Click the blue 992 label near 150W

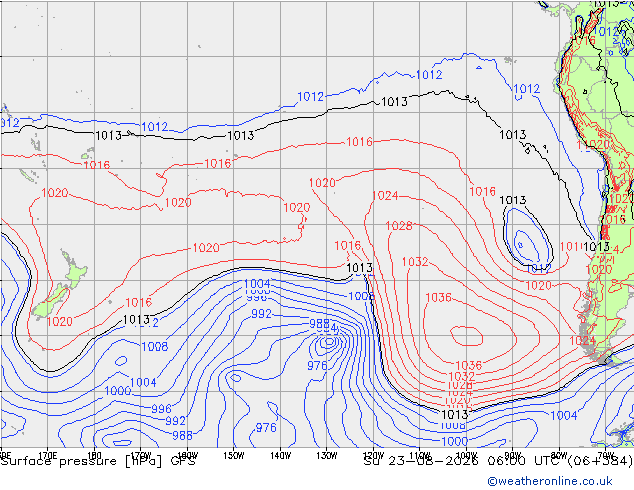[x=261, y=314]
